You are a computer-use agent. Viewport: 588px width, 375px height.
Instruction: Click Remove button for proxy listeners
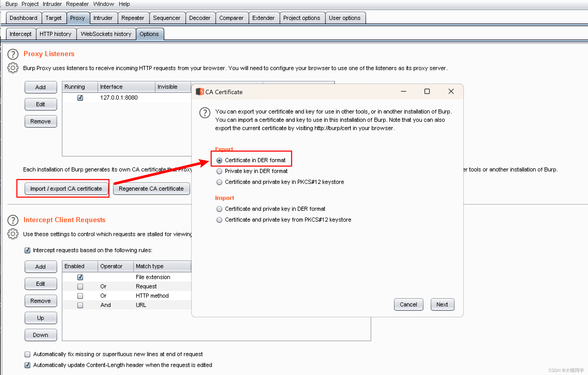pyautogui.click(x=41, y=121)
